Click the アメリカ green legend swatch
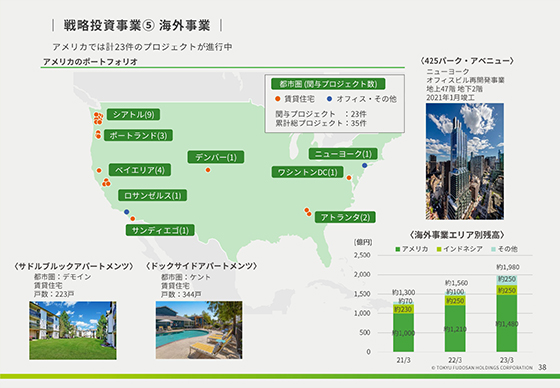 (398, 249)
